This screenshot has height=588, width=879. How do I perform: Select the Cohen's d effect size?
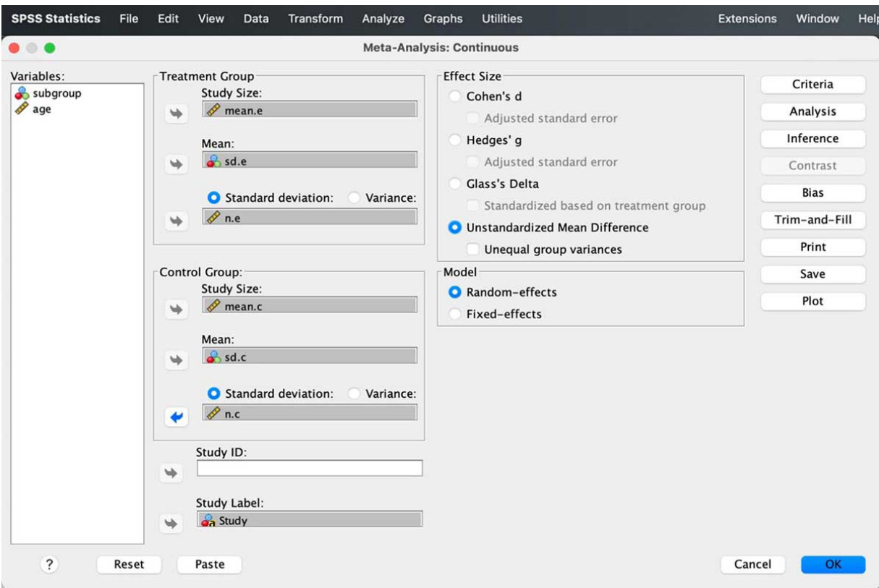pyautogui.click(x=455, y=97)
